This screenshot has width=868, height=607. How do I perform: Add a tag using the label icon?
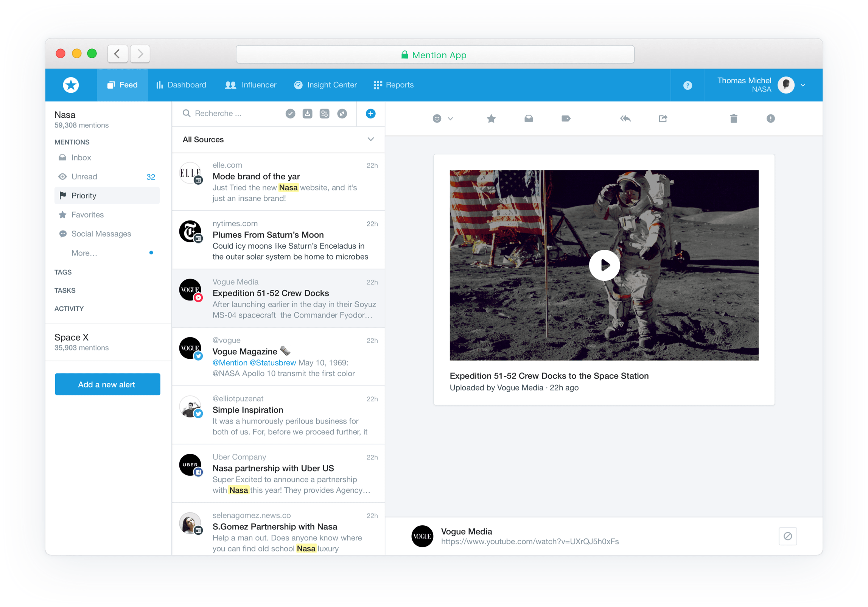point(566,118)
